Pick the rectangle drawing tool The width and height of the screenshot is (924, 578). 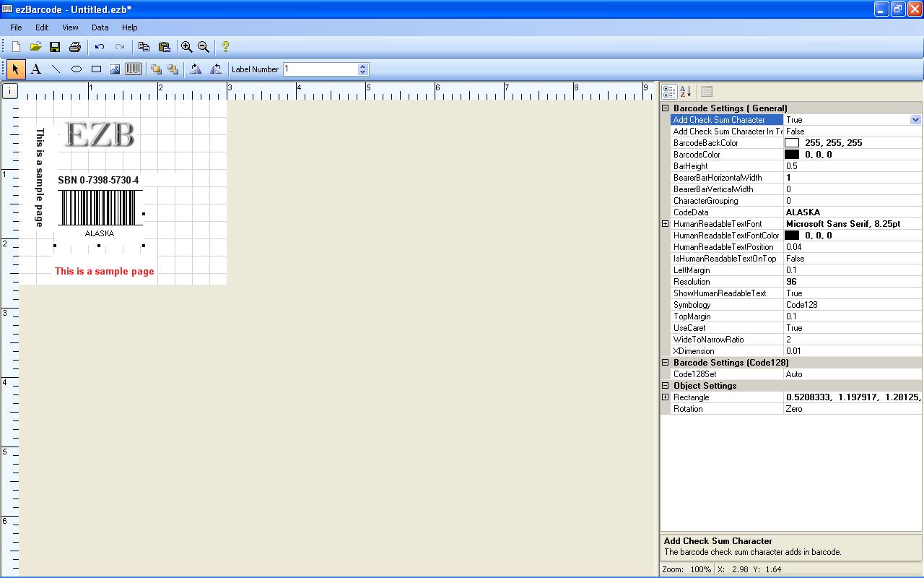96,69
